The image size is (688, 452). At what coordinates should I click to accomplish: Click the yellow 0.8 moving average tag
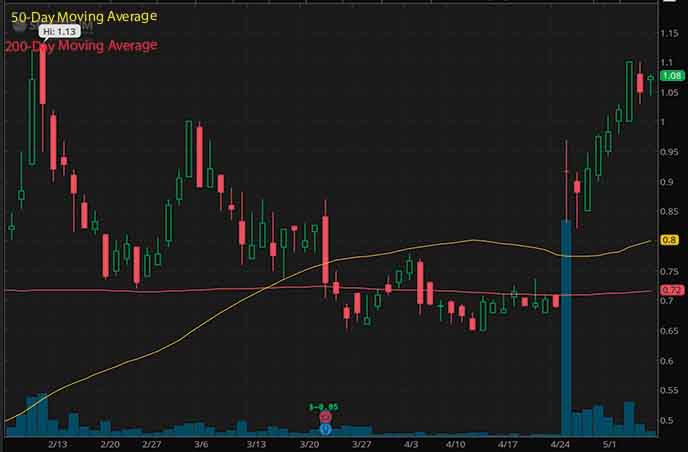[x=669, y=240]
